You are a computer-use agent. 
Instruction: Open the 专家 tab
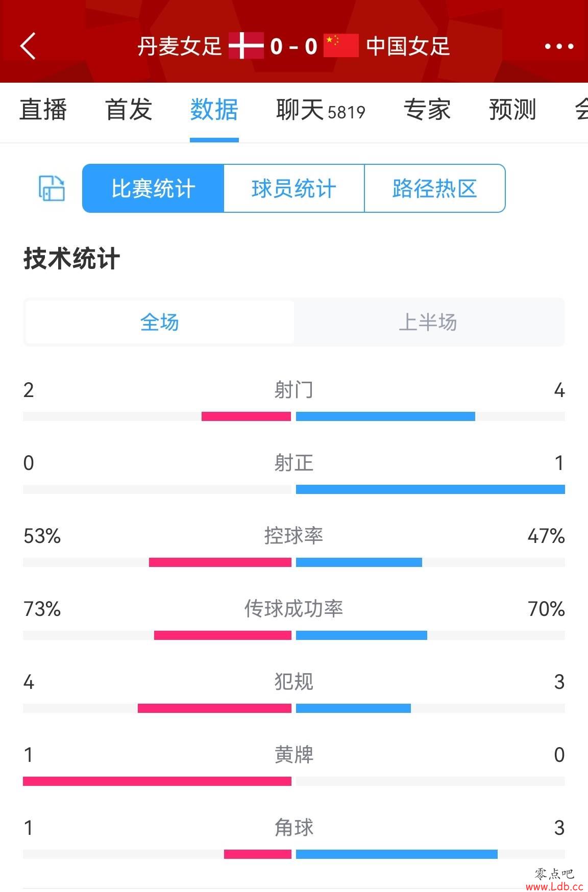pyautogui.click(x=427, y=110)
